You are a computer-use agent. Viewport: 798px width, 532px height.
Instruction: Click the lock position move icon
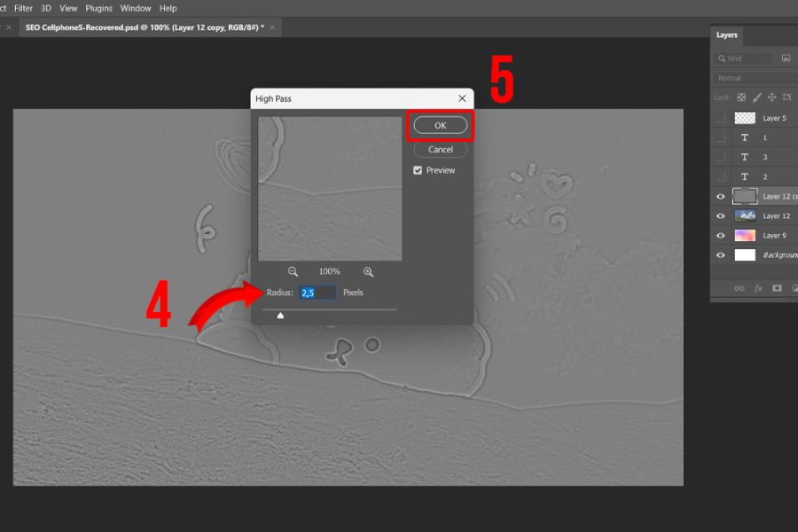tap(771, 98)
